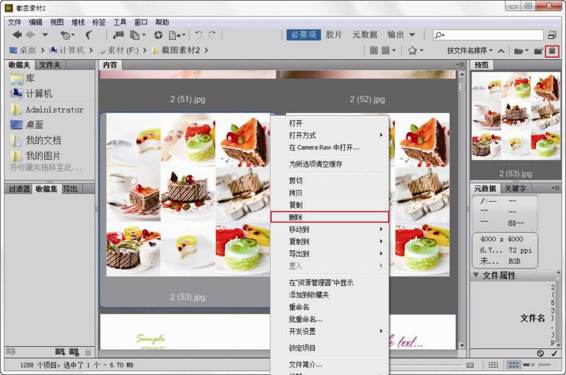Switch to thumbnail grid view in status bar

[x=513, y=365]
